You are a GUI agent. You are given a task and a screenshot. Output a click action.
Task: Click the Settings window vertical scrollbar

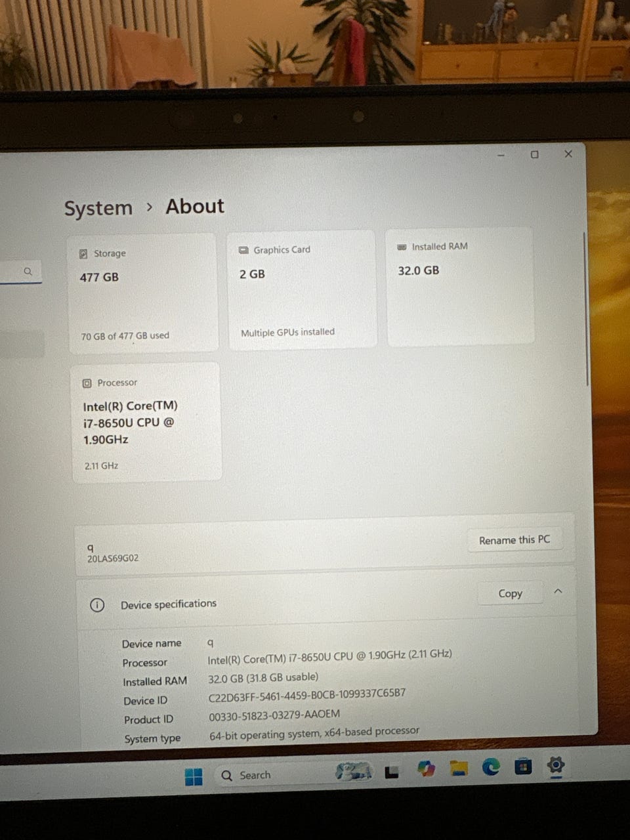[585, 308]
